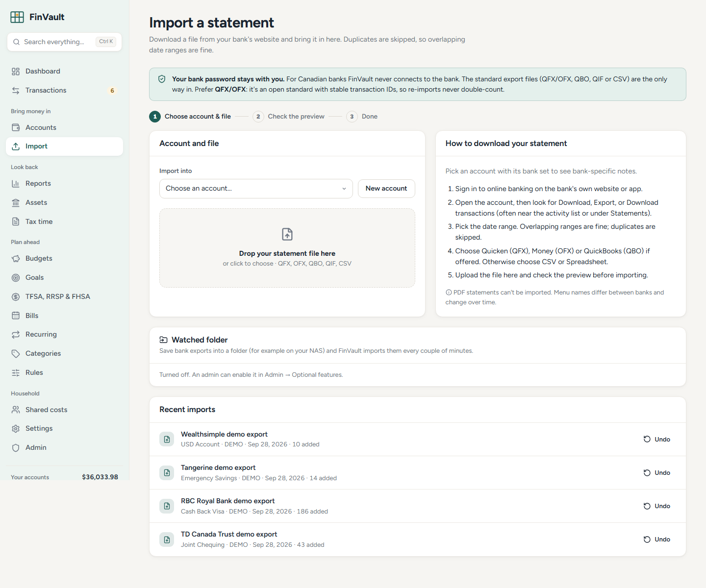Viewport: 706px width, 588px height.
Task: Click the shield check icon in security notice
Action: tap(162, 79)
